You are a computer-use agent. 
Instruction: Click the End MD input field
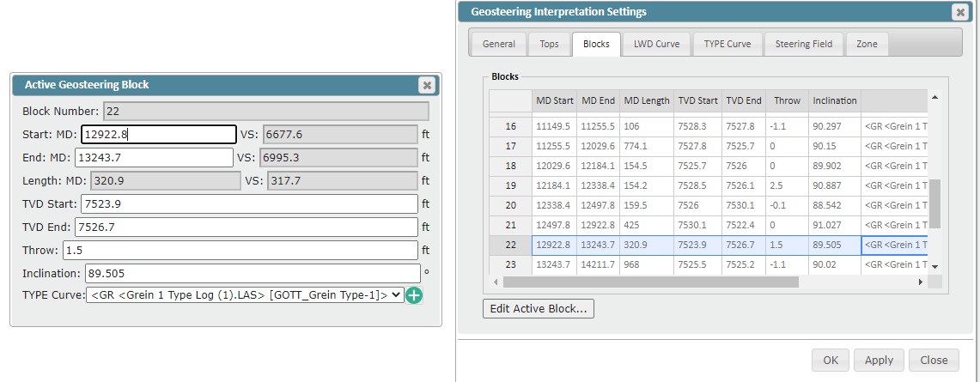point(154,157)
